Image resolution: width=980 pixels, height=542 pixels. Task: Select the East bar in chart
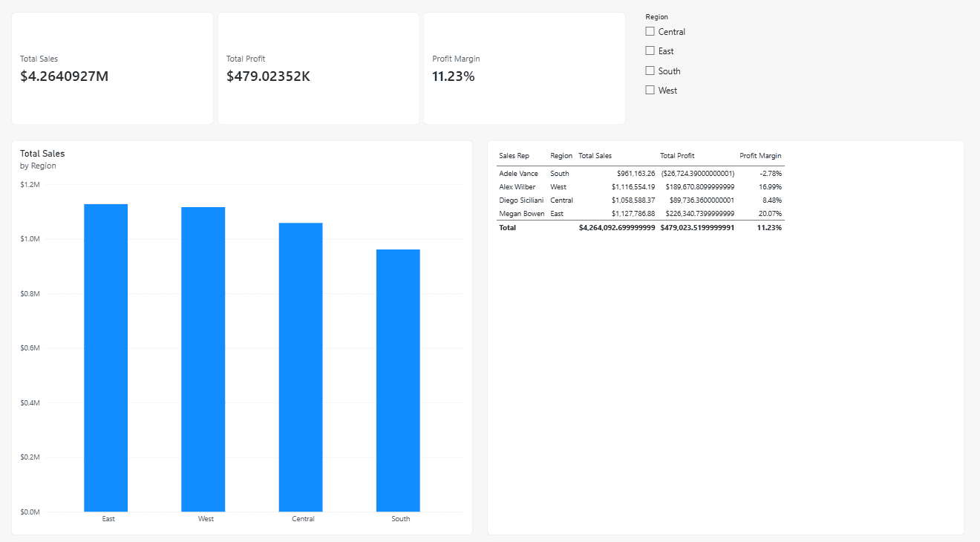106,358
